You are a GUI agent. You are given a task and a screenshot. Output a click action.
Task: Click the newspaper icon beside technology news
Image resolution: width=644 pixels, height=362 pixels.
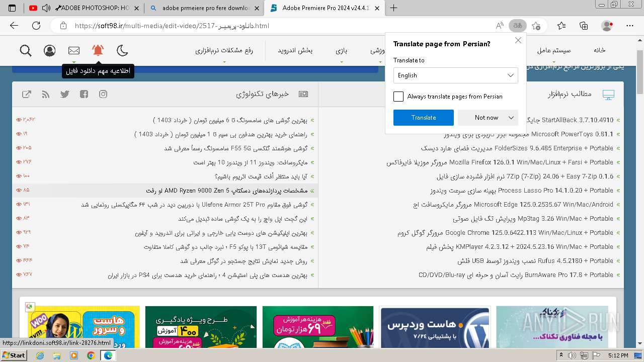click(x=303, y=94)
